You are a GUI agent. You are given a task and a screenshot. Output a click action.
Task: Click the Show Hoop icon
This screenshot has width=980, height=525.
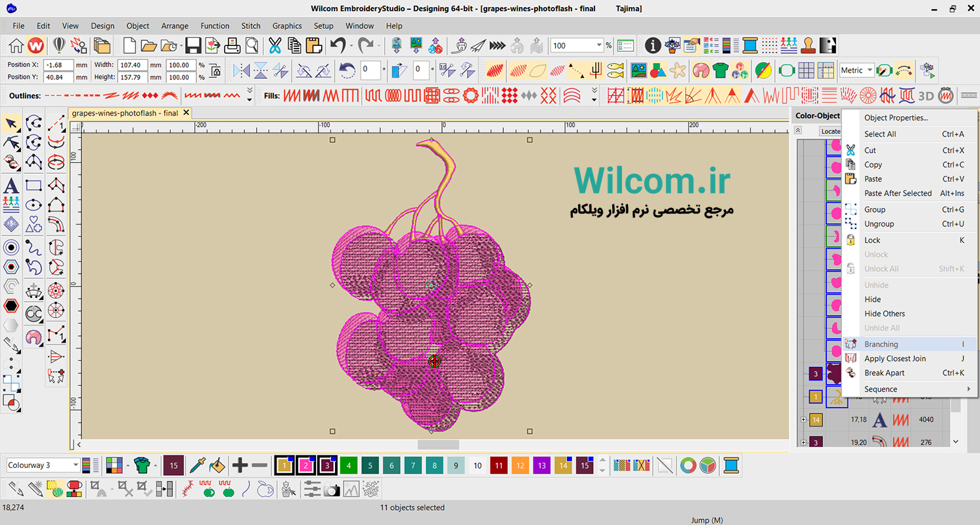[787, 70]
